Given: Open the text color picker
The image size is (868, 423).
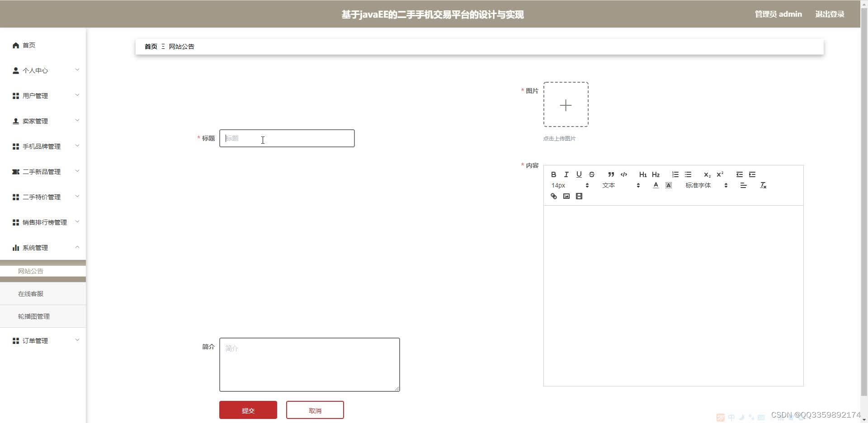Looking at the screenshot, I should (656, 185).
